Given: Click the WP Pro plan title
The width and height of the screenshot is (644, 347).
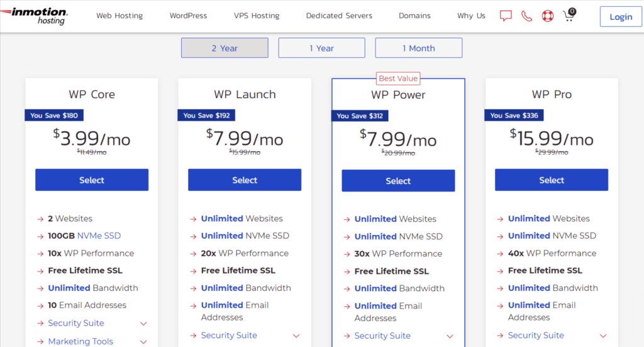Looking at the screenshot, I should pos(552,94).
